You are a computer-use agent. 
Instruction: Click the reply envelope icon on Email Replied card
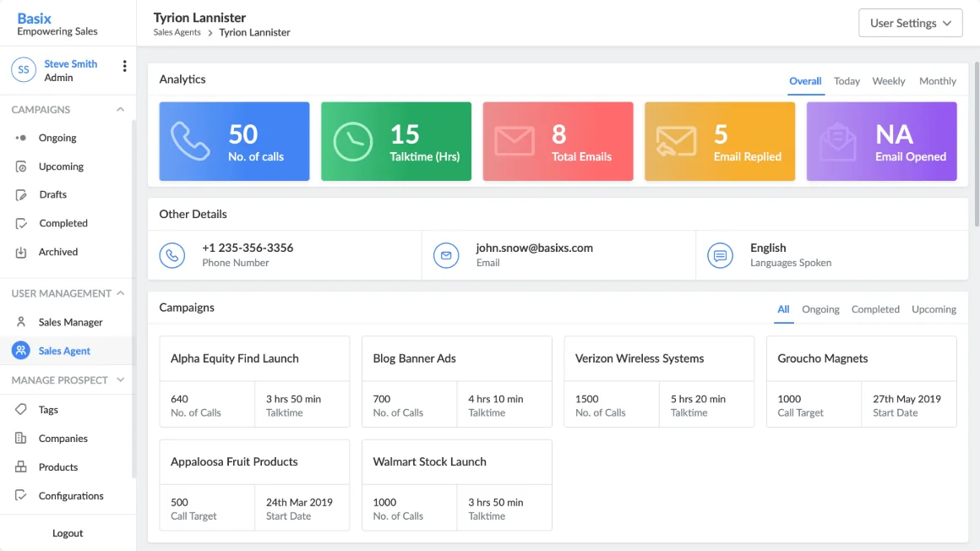(676, 141)
